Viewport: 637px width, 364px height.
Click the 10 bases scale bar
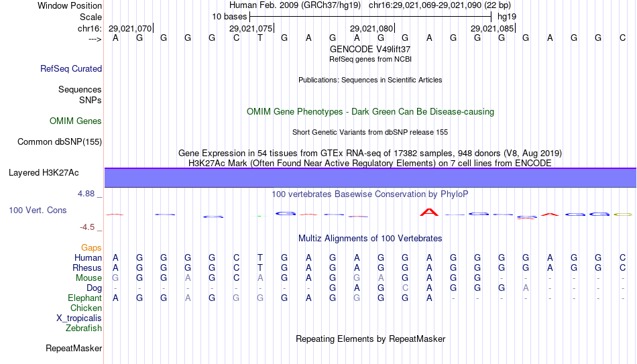[x=371, y=17]
